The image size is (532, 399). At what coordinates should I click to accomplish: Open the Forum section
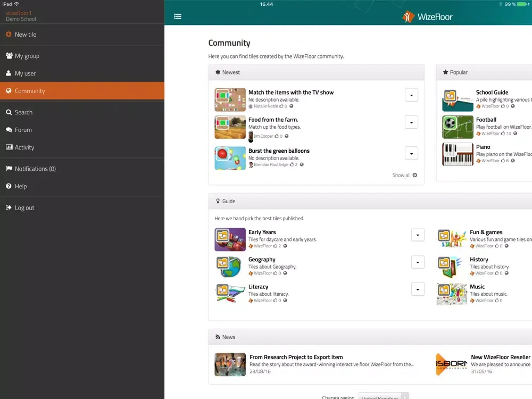tap(82, 130)
